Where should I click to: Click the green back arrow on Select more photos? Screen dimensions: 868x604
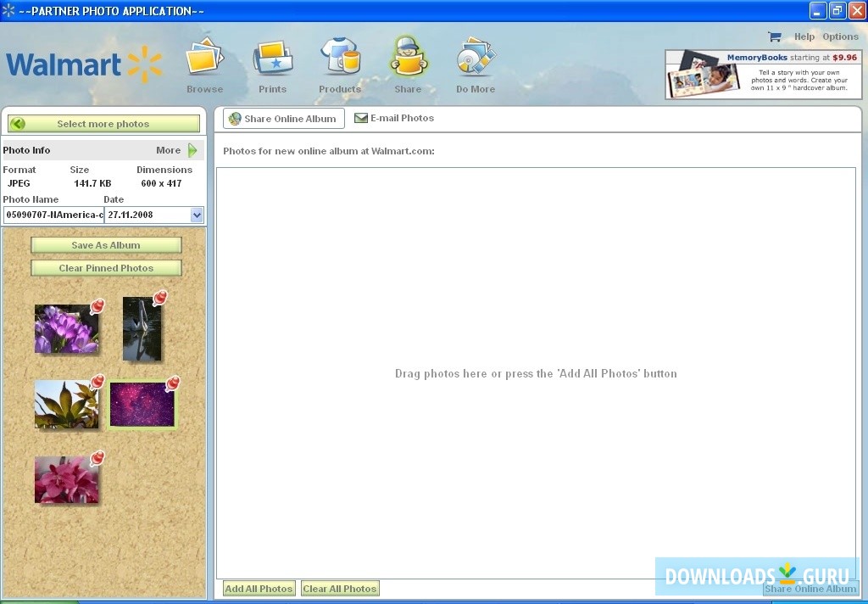(18, 123)
